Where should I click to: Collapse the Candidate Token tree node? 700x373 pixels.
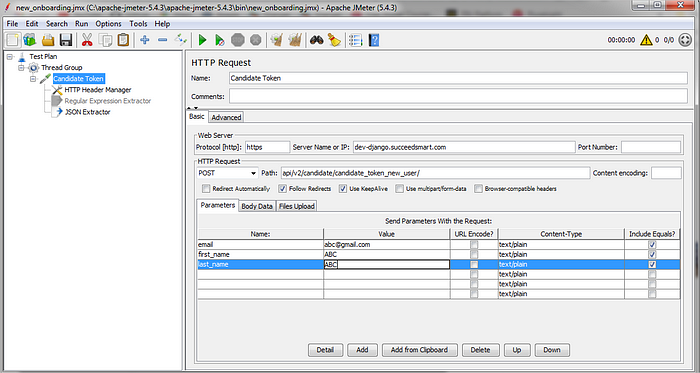[33, 79]
